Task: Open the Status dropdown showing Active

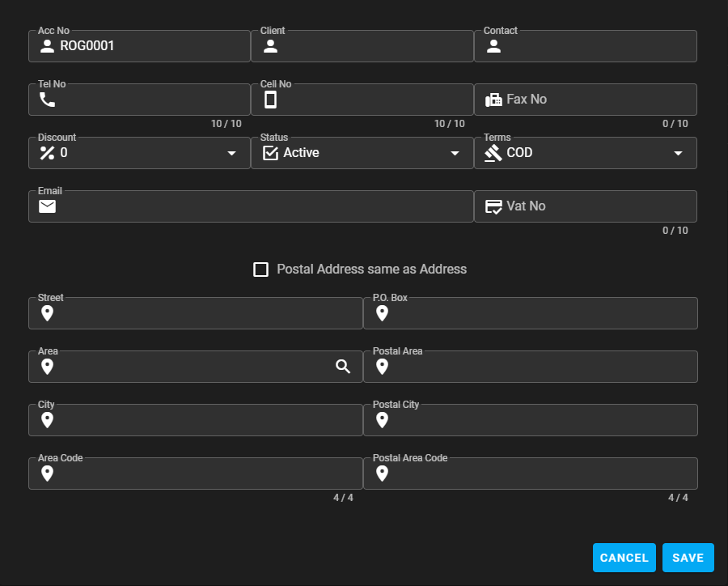Action: coord(454,153)
